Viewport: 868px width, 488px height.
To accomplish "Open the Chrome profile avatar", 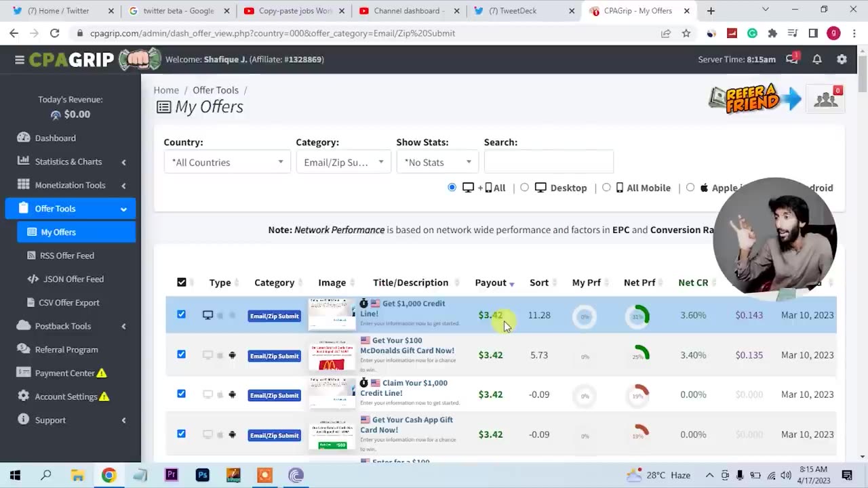I will pos(833,33).
